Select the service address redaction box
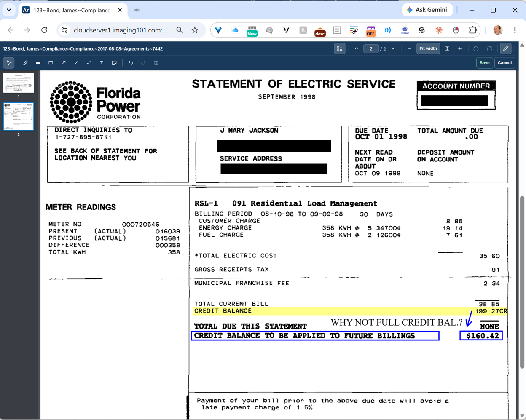Screen dimensions: 526x420 (274, 169)
